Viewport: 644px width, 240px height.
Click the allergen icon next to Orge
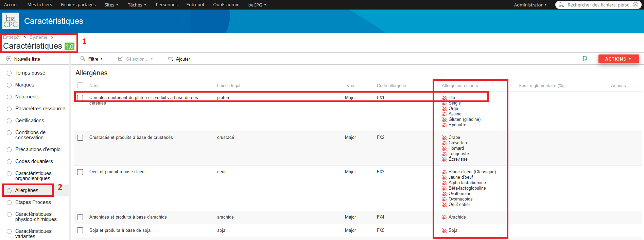444,109
